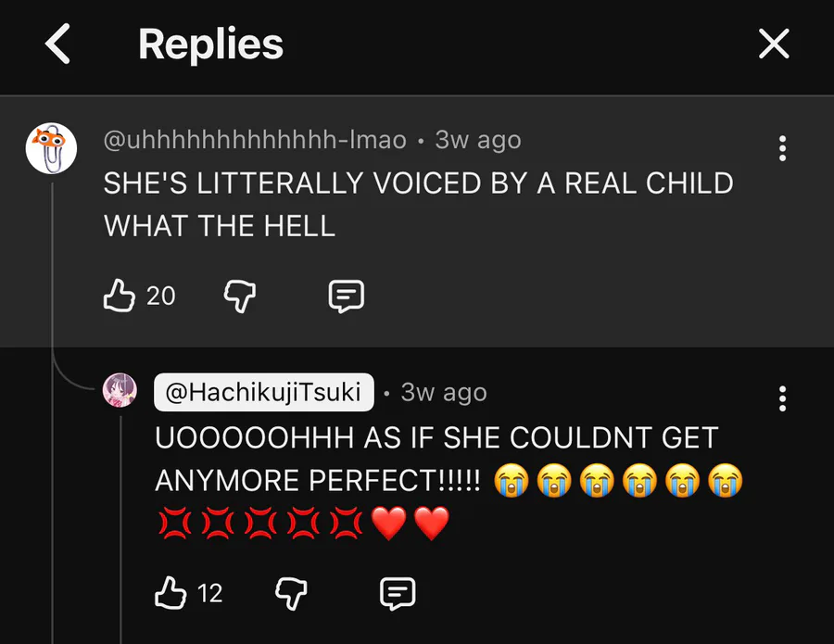This screenshot has height=644, width=834.
Task: Open @uhhhhhhhhhhhhh-lmao channel via username
Action: 254,140
